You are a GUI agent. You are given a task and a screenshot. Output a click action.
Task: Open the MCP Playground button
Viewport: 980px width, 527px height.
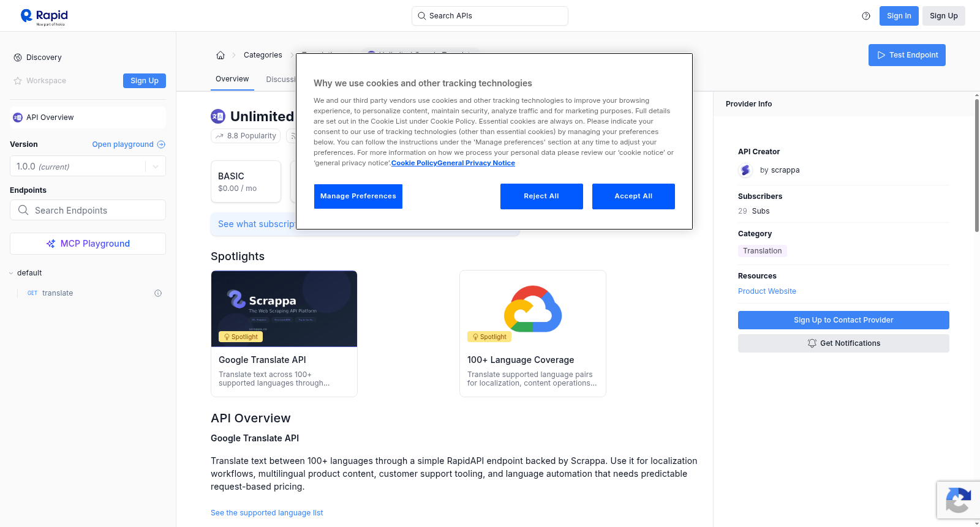88,244
